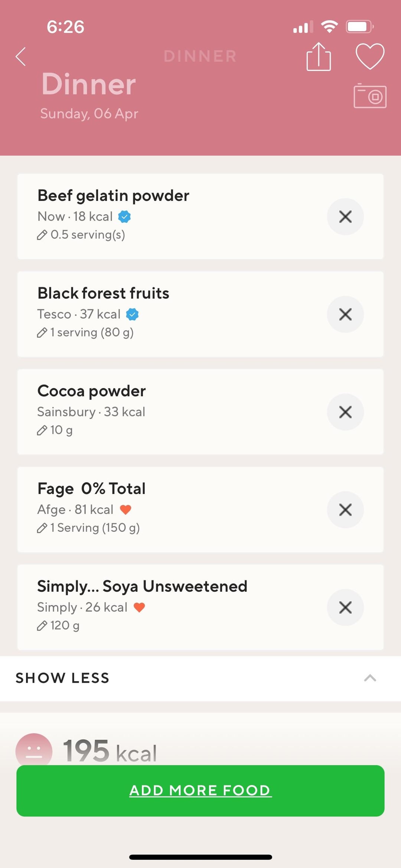Image resolution: width=401 pixels, height=868 pixels.
Task: Delete Black forest fruits entry
Action: click(x=345, y=315)
